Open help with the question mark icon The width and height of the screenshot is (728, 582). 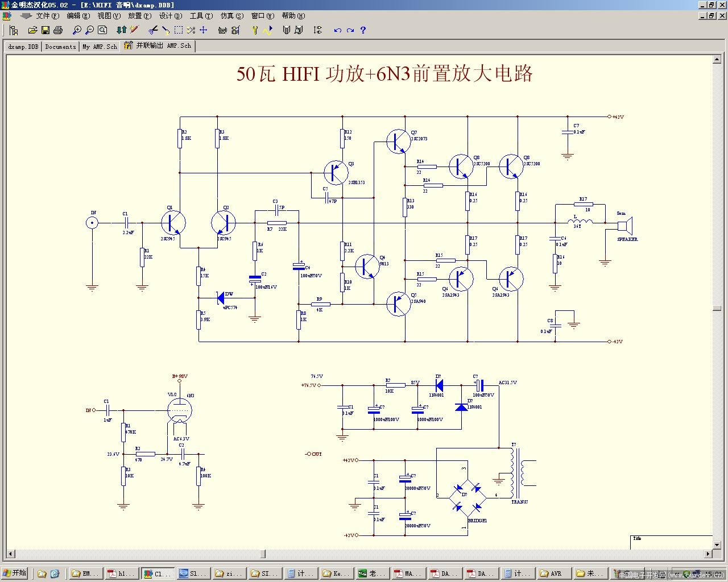tap(363, 30)
